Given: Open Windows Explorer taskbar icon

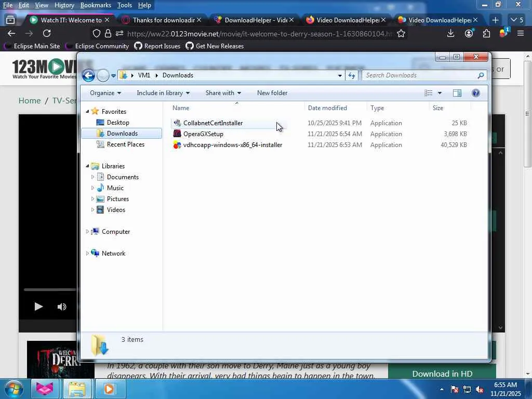Looking at the screenshot, I should (77, 389).
